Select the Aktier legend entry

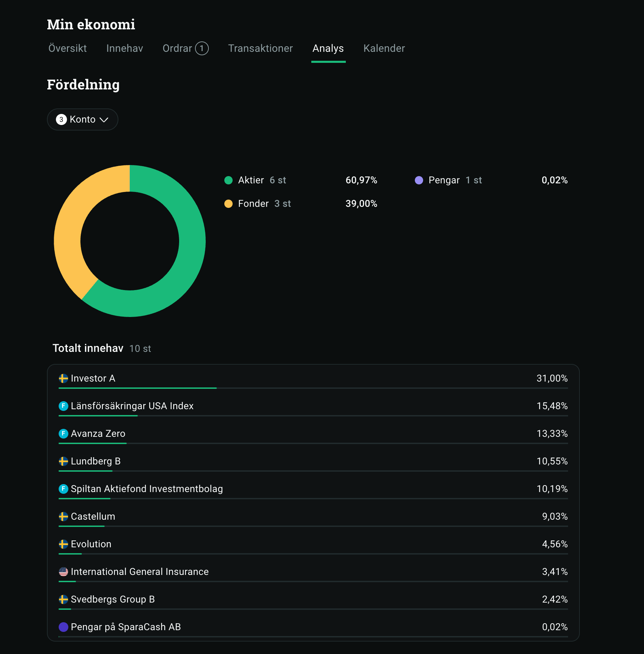(x=301, y=180)
